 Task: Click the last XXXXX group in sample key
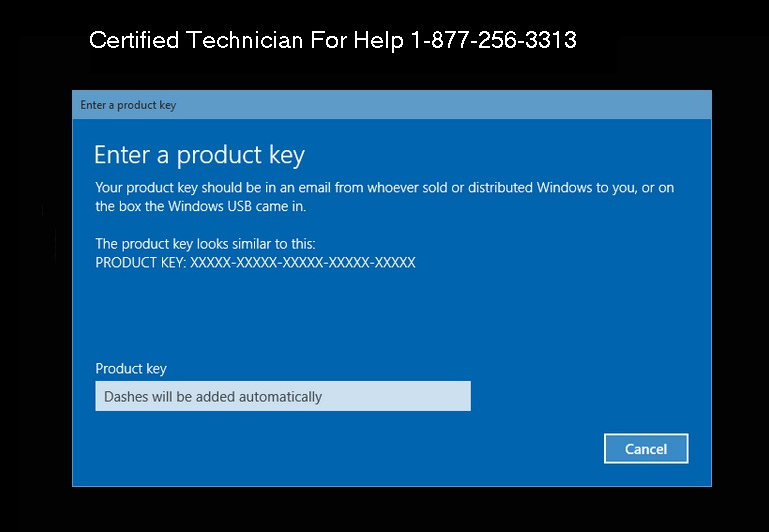393,262
